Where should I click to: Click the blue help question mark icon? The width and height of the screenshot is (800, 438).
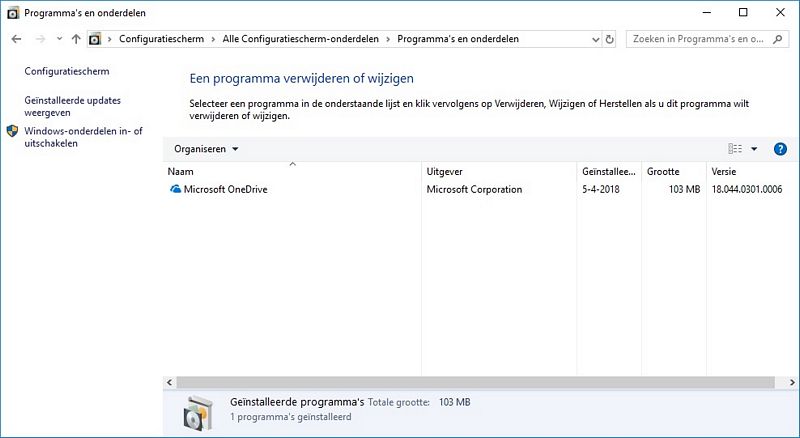pos(780,149)
